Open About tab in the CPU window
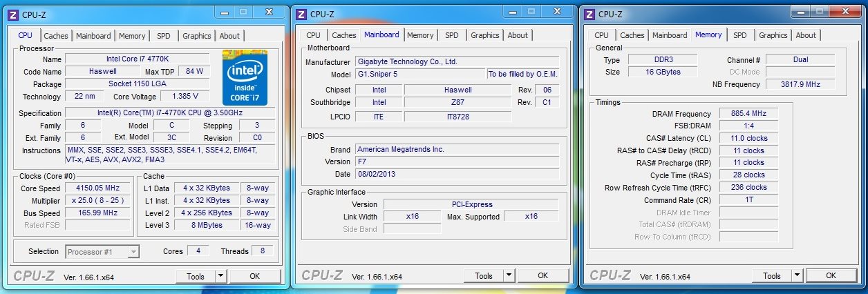868x294 pixels. tap(229, 36)
